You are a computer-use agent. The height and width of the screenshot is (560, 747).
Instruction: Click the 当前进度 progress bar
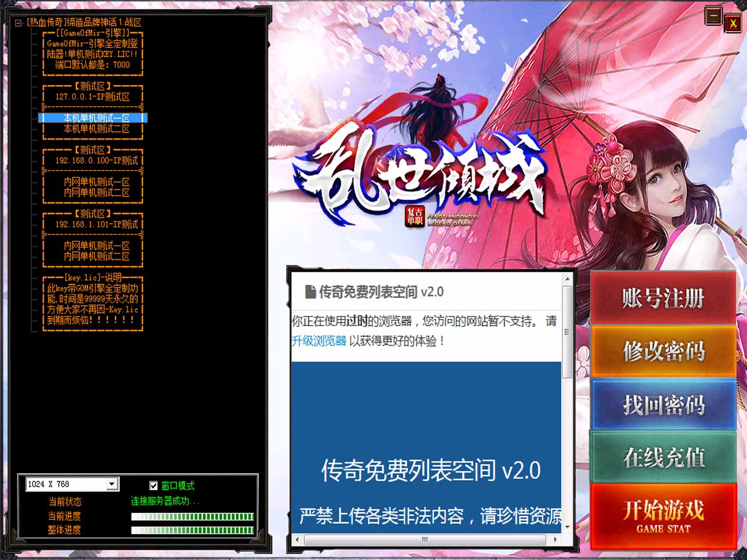[193, 516]
